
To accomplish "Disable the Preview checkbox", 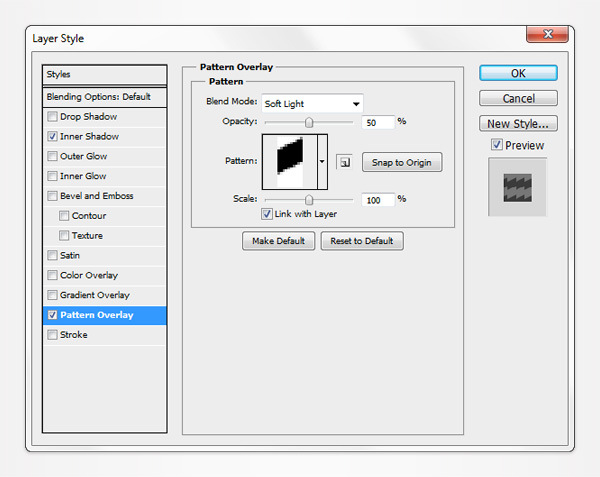I will tap(497, 145).
